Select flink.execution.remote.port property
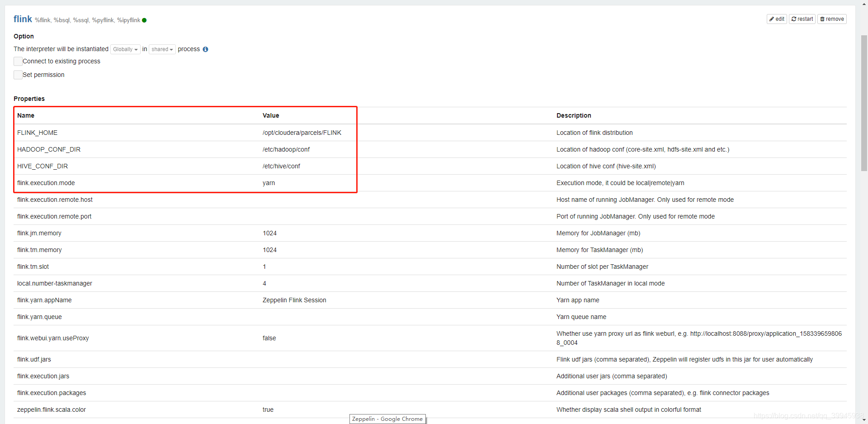The height and width of the screenshot is (424, 868). point(54,216)
